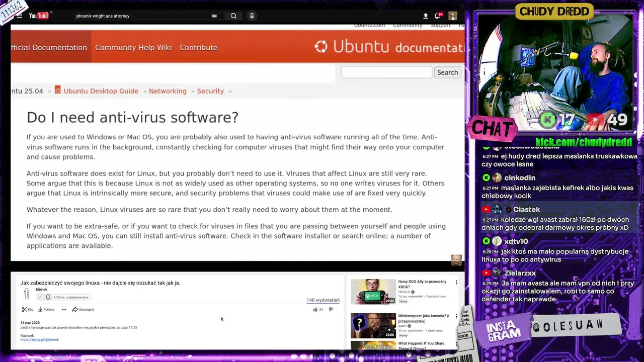644x362 pixels.
Task: Start voice search with the microphone icon
Action: (252, 16)
